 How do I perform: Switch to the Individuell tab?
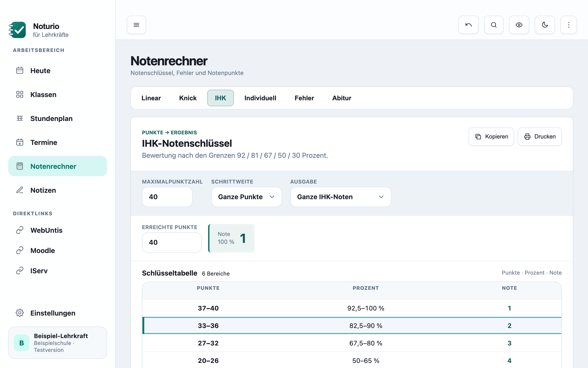pyautogui.click(x=260, y=98)
